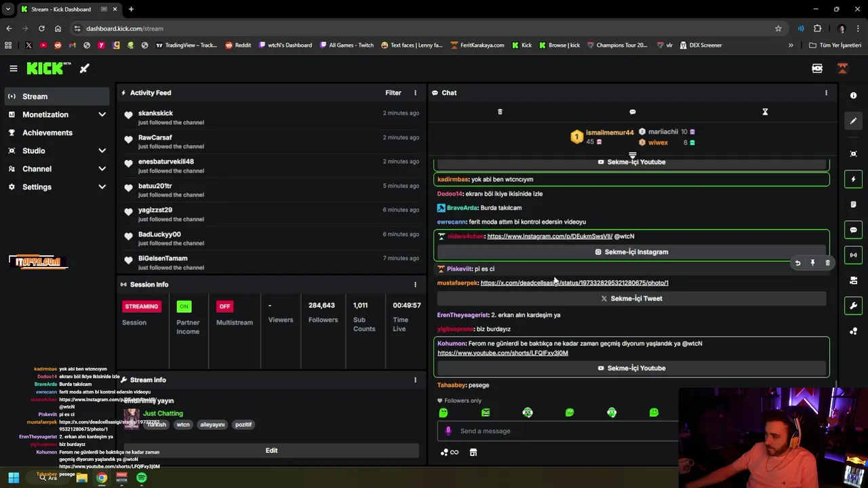The image size is (868, 488).
Task: Click the shop icon below message box
Action: click(x=473, y=452)
